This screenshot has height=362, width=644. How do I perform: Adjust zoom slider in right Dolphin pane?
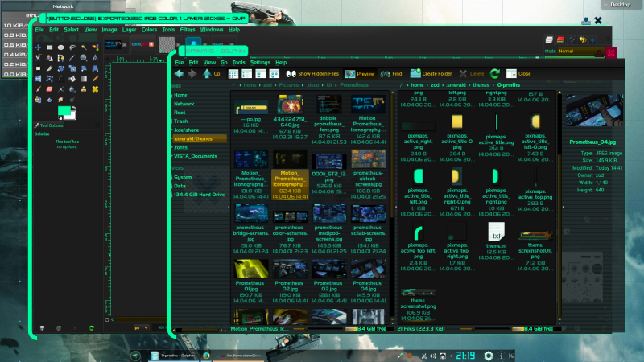click(485, 329)
